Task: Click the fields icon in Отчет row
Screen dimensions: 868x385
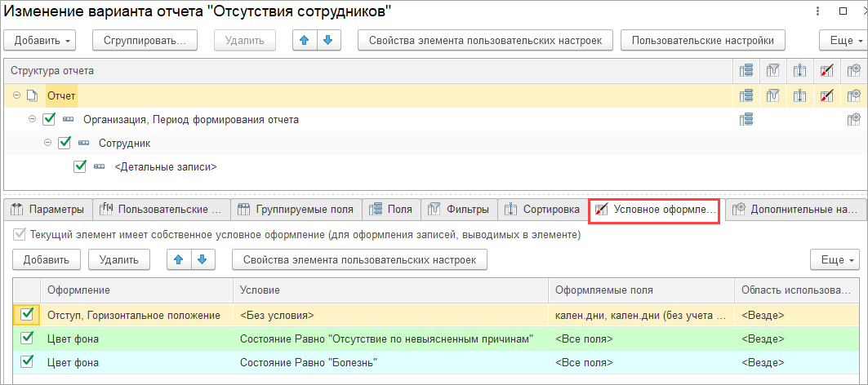Action: click(x=746, y=96)
